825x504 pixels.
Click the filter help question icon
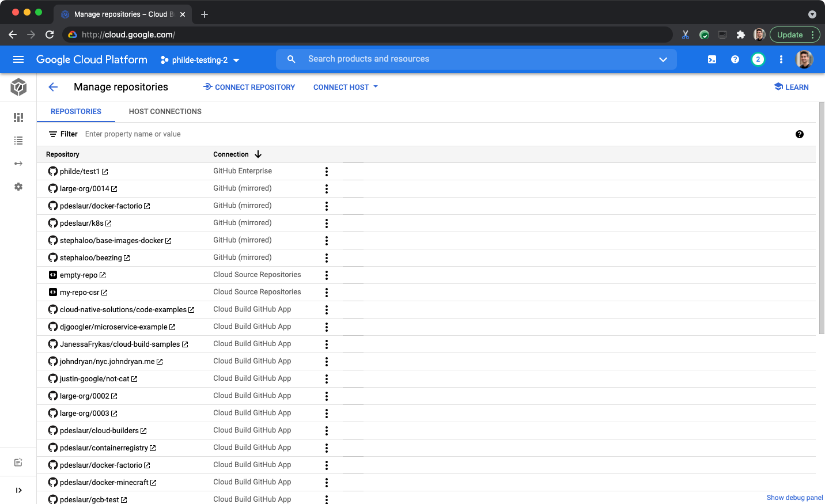800,134
